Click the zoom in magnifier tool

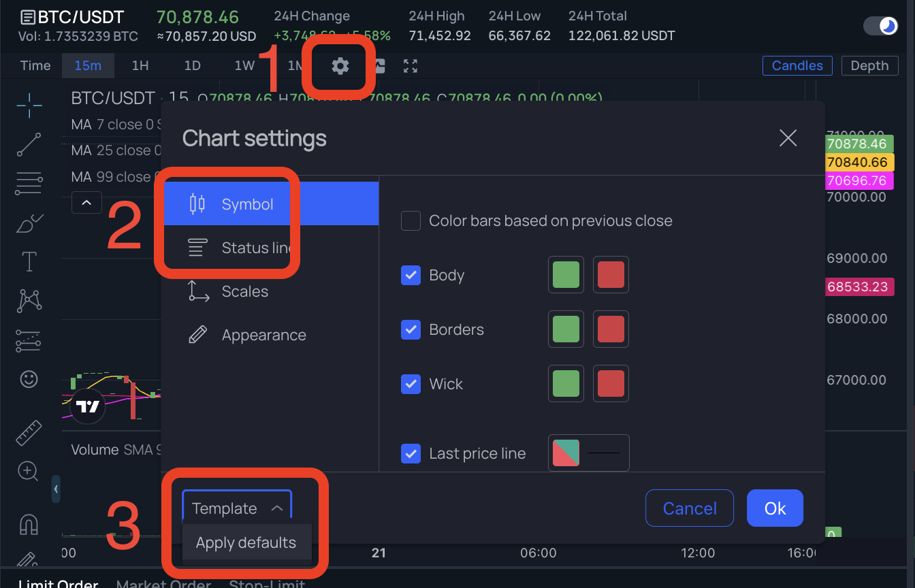coord(29,471)
